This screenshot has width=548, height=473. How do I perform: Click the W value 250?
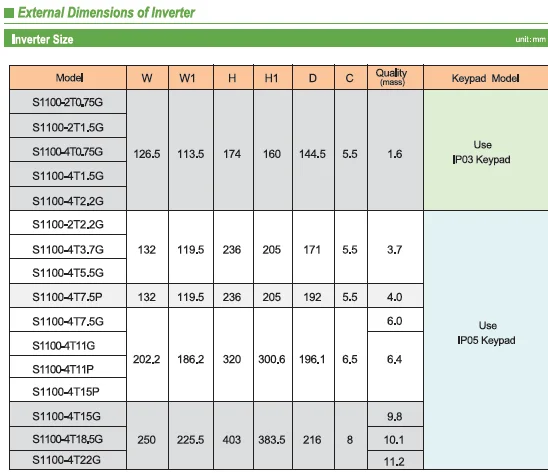pos(146,439)
